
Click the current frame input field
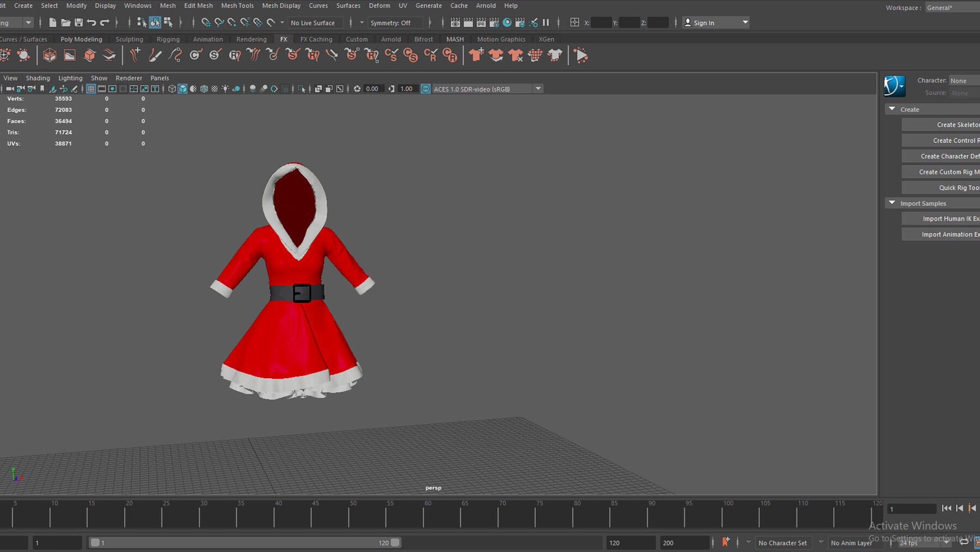pyautogui.click(x=912, y=508)
